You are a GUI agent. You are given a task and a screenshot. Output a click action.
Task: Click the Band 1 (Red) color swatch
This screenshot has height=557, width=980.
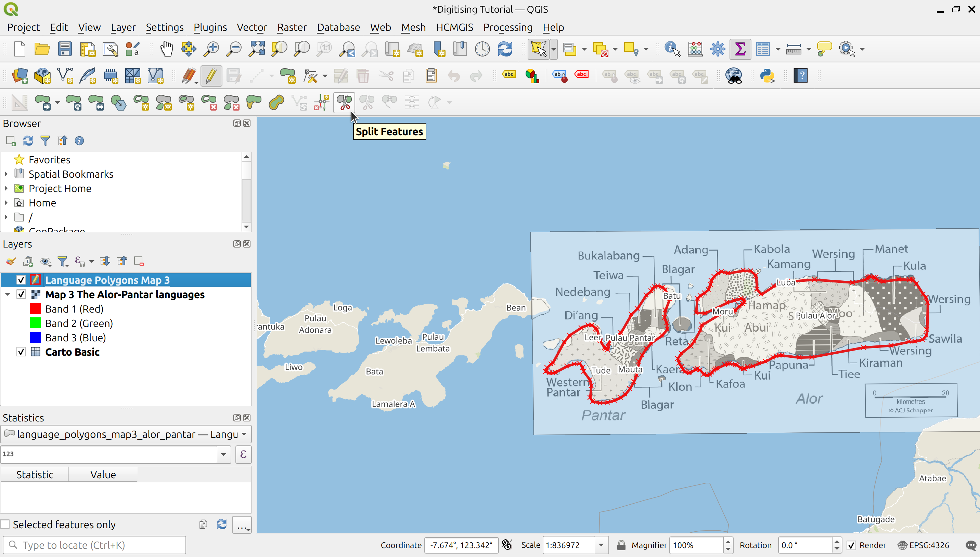pos(36,308)
